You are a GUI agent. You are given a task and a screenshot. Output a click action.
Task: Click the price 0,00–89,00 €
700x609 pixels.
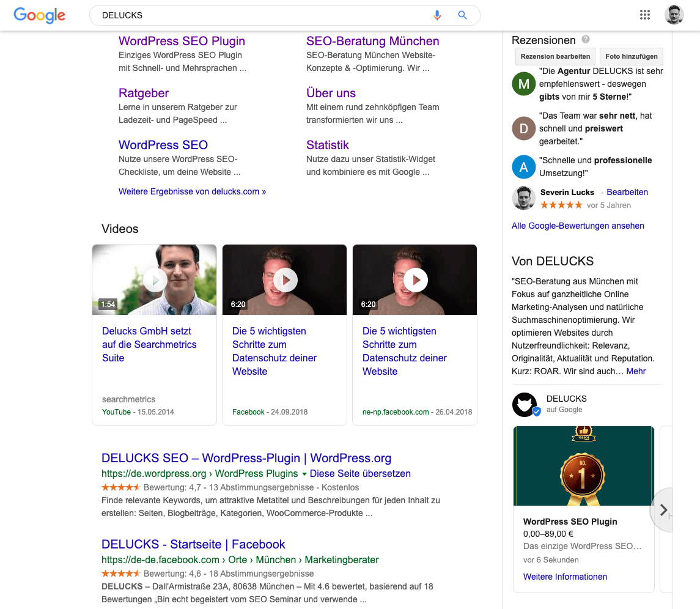pos(548,534)
